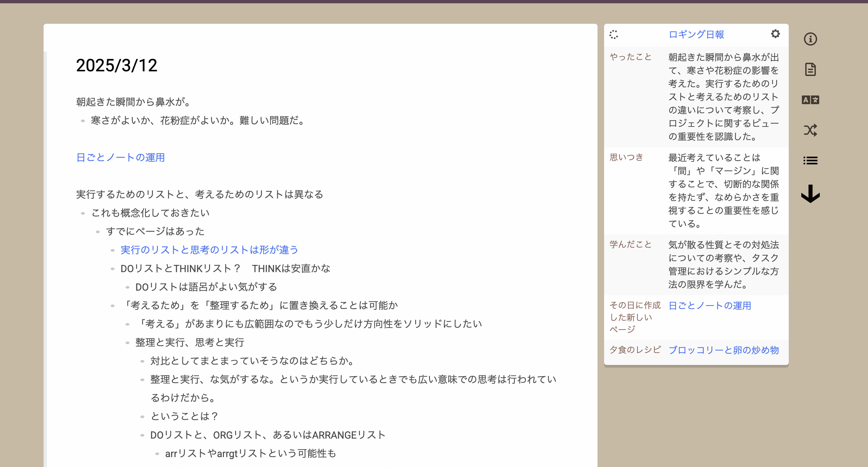Open 実行のリストと思考のリストは形が違う link
Screen dimensions: 868x467
click(x=209, y=250)
